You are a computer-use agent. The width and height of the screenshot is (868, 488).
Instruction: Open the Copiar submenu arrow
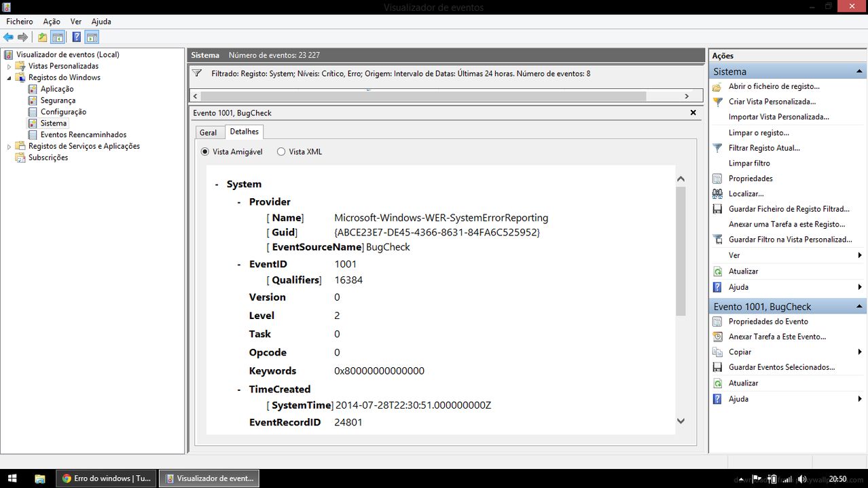coord(860,352)
